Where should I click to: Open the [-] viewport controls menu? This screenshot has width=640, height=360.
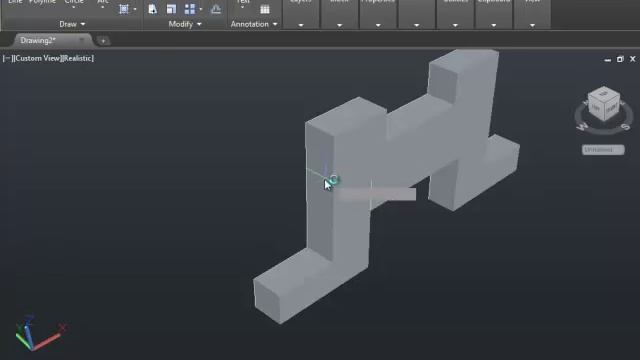7,58
